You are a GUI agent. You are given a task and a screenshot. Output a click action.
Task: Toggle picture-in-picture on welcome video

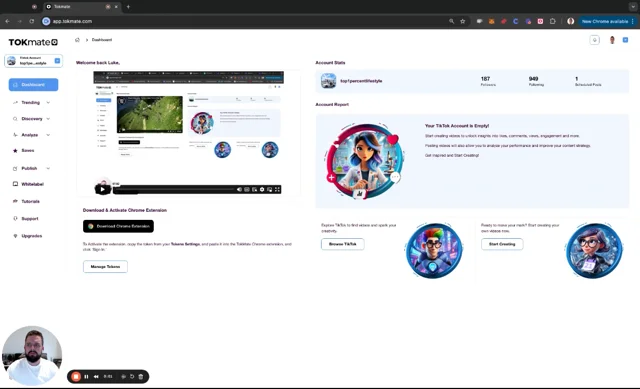269,189
